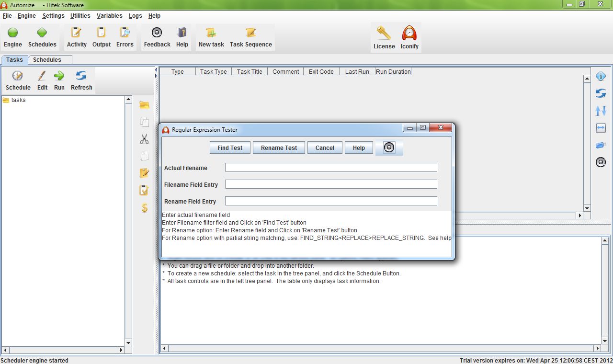Click the Filename Field Entry input

(x=331, y=184)
